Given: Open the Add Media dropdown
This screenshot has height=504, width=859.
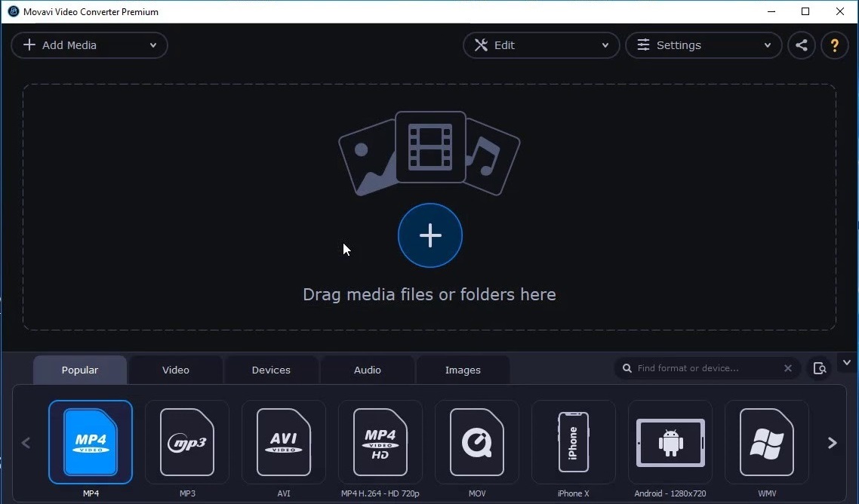Looking at the screenshot, I should (89, 45).
